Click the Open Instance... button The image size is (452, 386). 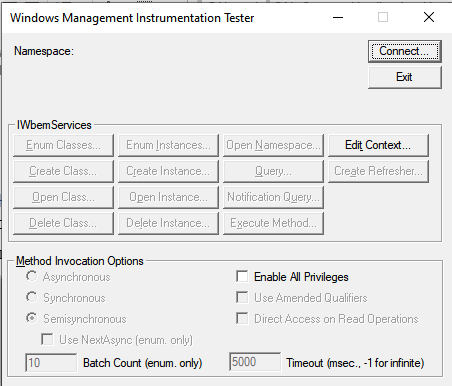(168, 197)
